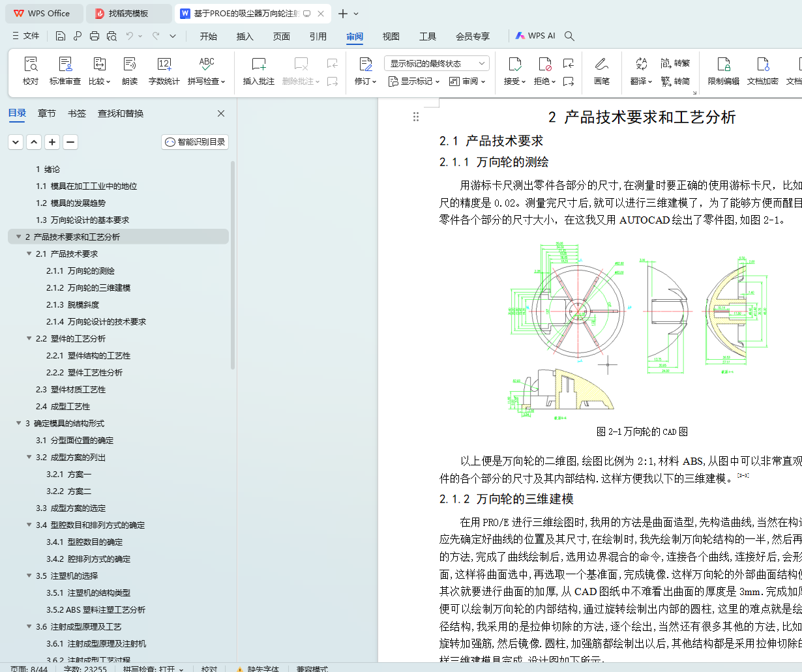This screenshot has width=802, height=672.
Task: Click the 缺失字体 warning in the status bar
Action: pos(258,669)
